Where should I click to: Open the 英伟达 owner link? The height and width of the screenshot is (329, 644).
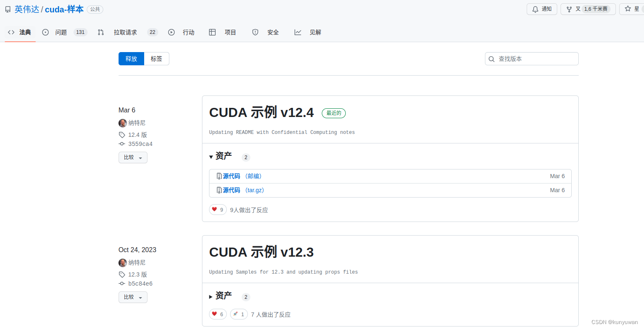coord(27,9)
